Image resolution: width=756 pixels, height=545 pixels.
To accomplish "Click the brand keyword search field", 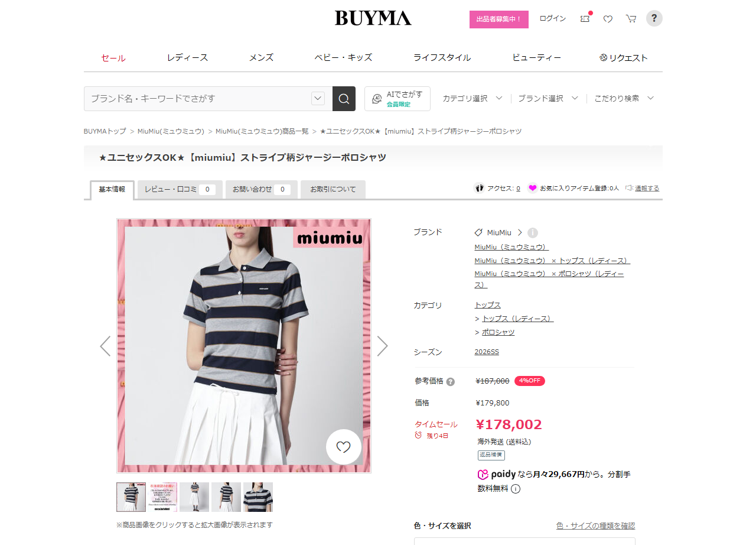I will (x=197, y=99).
